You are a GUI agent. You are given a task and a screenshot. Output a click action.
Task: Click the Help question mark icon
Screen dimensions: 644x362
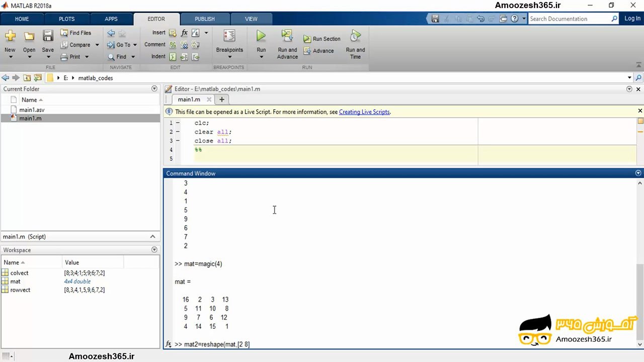(515, 19)
